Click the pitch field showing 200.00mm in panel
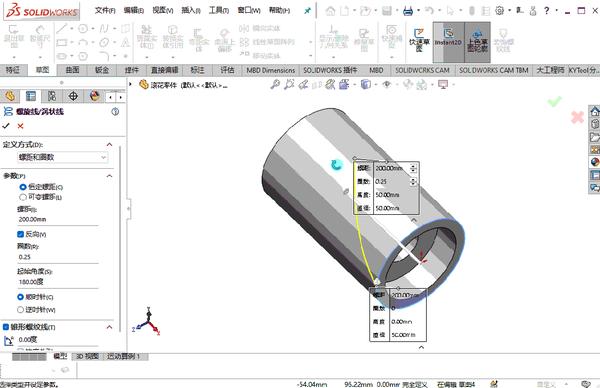Screen dimensions: 600x388 [58, 220]
